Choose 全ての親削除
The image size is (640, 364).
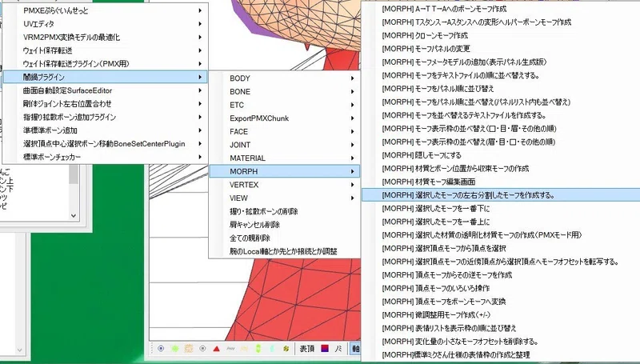(285, 238)
